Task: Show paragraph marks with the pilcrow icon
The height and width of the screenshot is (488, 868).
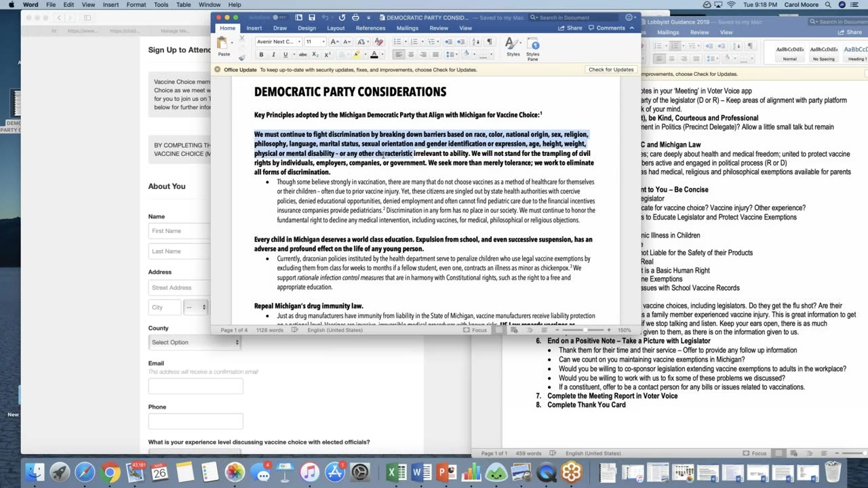Action: tap(490, 41)
